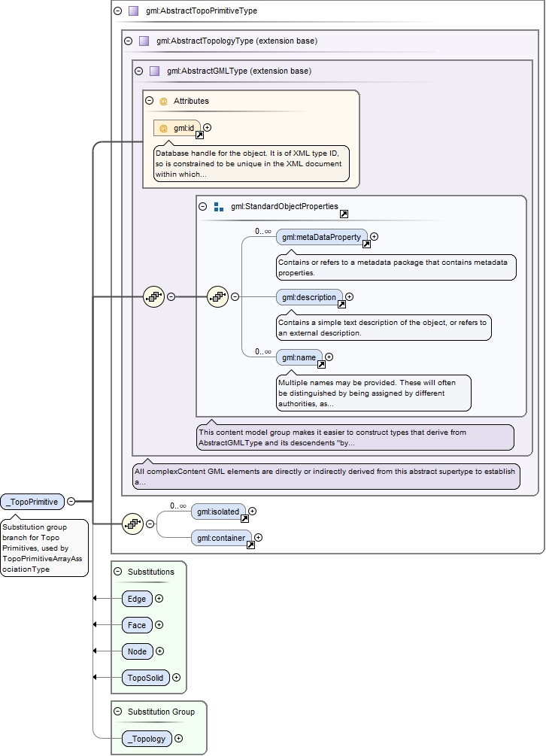546x756 pixels.
Task: Collapse the Substitutions panel
Action: [x=118, y=572]
